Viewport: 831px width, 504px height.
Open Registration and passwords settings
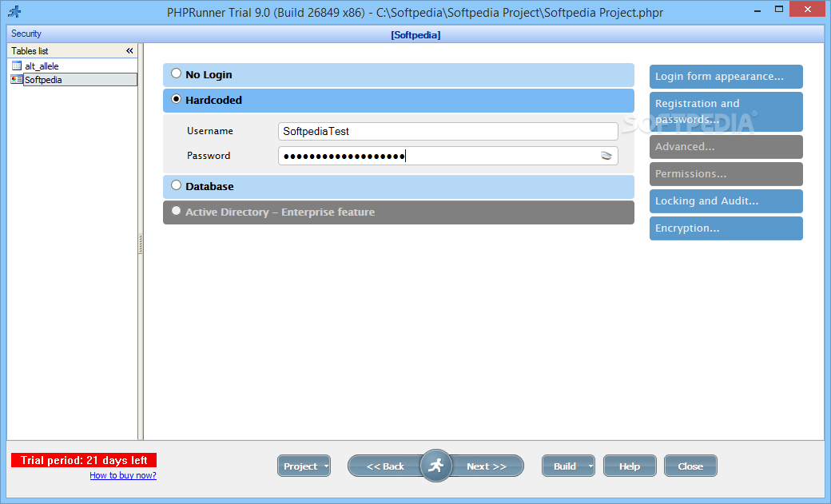coord(726,112)
